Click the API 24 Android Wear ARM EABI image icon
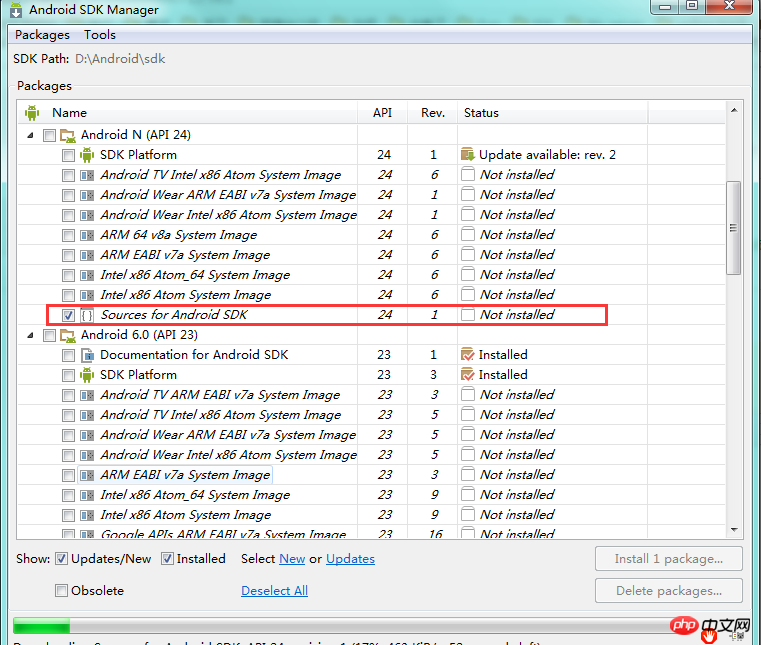761x645 pixels. [87, 195]
